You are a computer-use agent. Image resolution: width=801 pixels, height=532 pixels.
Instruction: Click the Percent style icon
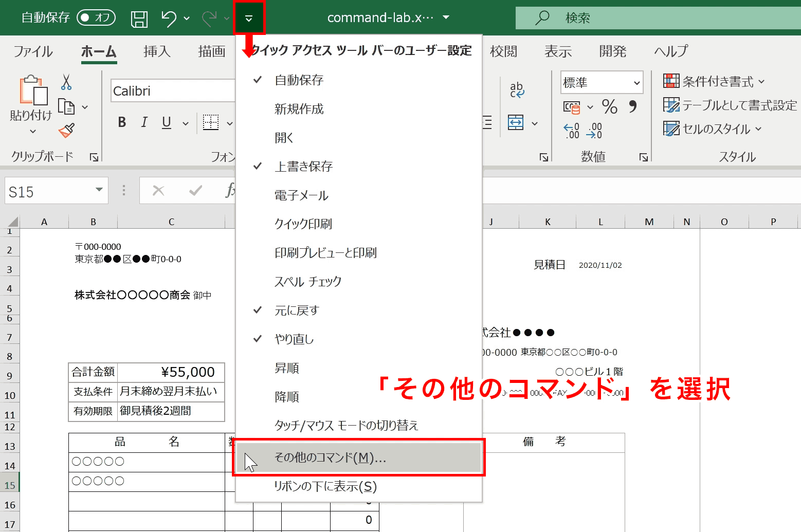(x=610, y=107)
